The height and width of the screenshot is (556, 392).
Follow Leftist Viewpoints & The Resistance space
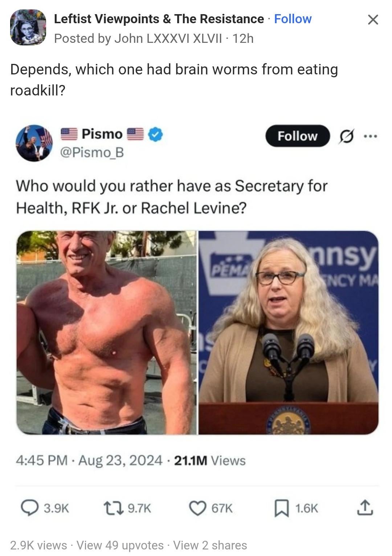293,19
